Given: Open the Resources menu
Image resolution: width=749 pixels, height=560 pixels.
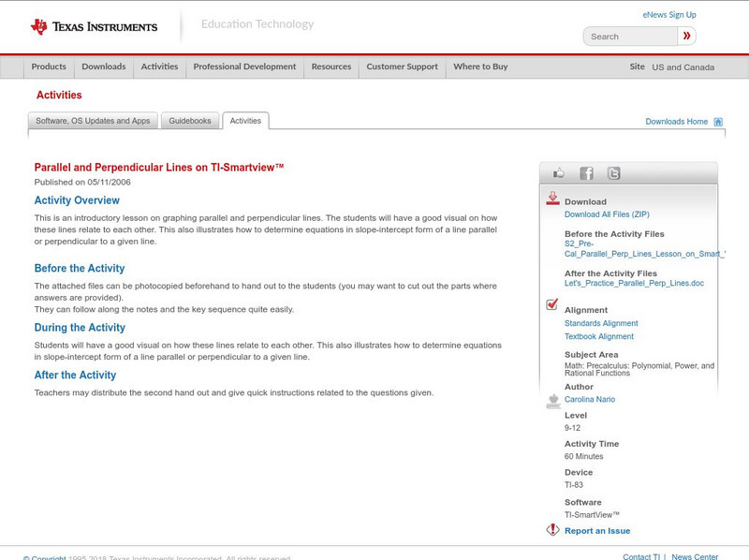Looking at the screenshot, I should (x=331, y=66).
